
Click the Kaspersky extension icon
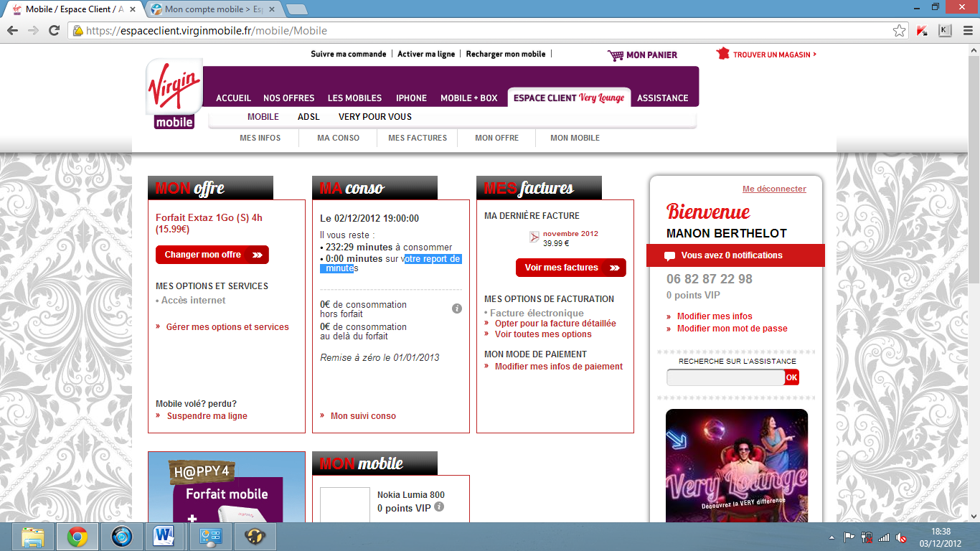[923, 31]
